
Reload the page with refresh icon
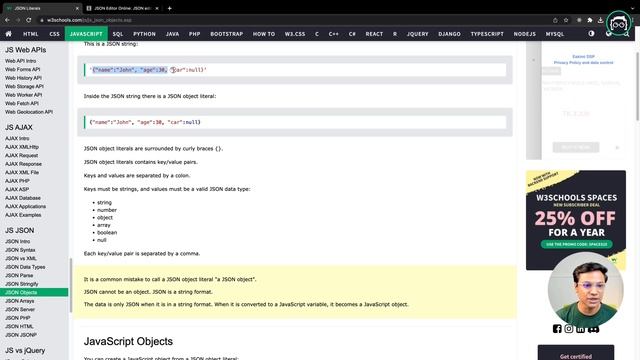click(x=29, y=20)
